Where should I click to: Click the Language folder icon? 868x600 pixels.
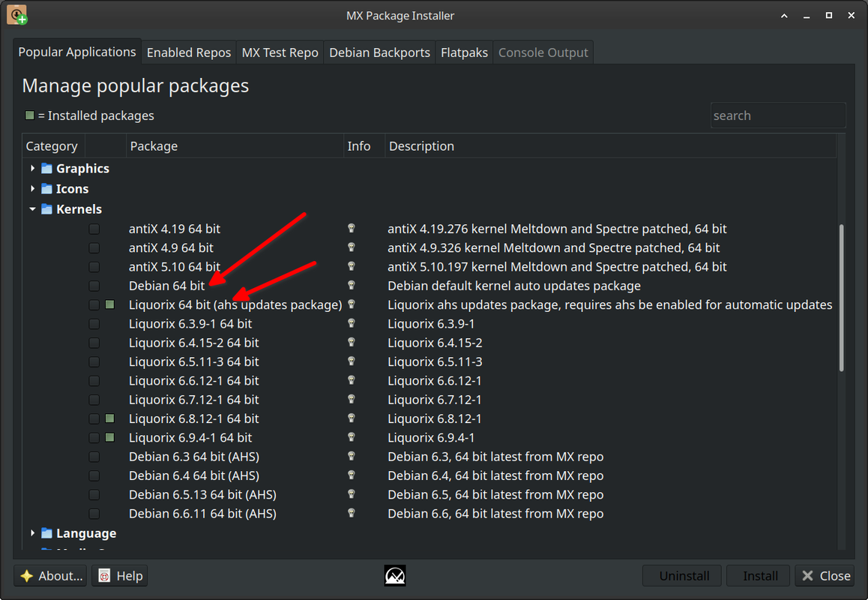click(x=47, y=533)
